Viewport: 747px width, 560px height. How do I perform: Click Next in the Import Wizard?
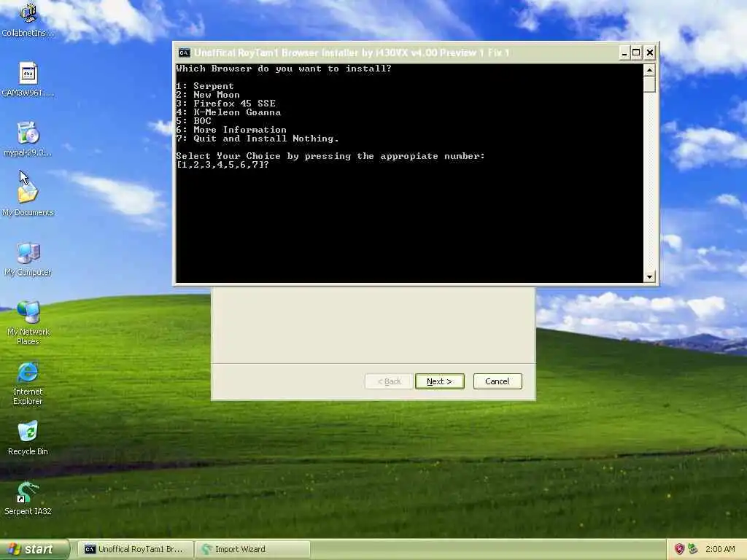439,381
